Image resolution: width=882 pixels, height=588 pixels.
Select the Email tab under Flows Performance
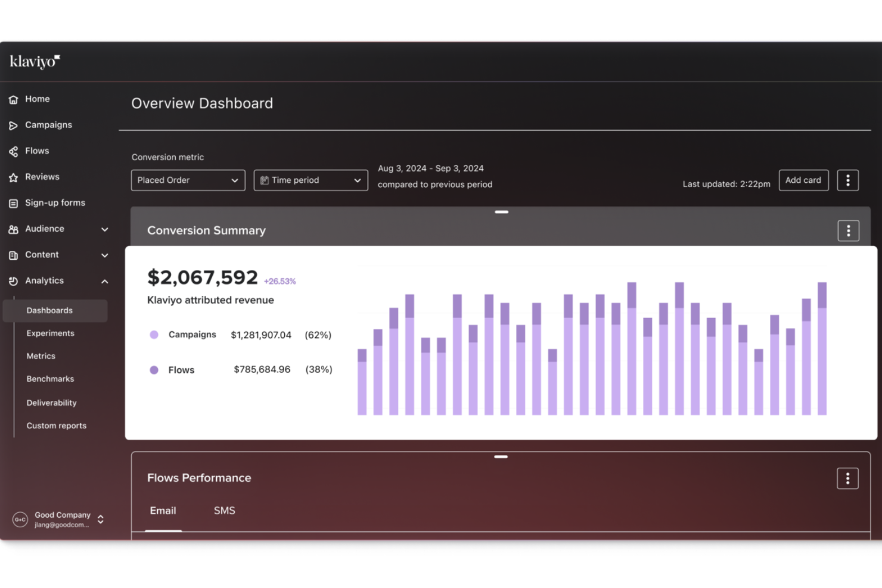[x=163, y=511]
